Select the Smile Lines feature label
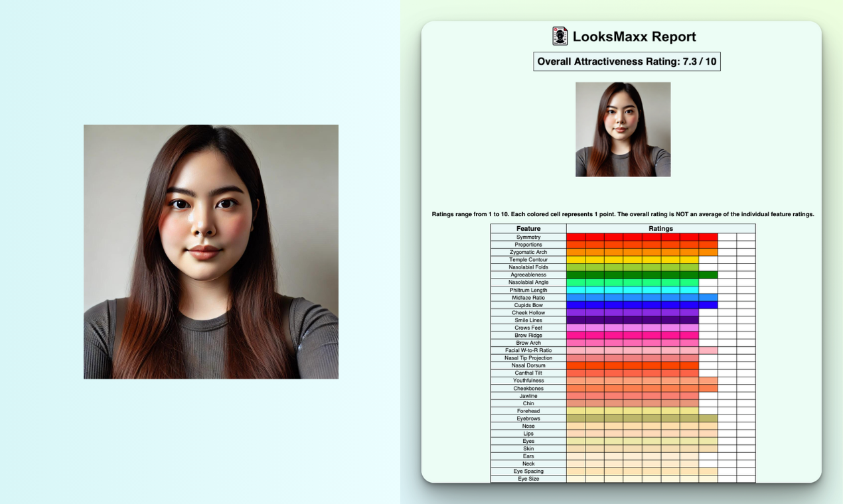 click(528, 320)
